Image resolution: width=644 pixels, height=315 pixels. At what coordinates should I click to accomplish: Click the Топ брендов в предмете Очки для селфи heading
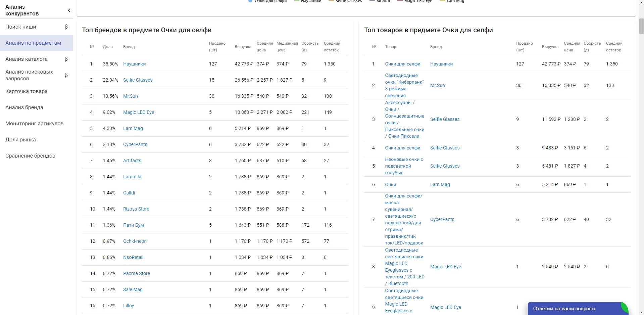(x=147, y=30)
